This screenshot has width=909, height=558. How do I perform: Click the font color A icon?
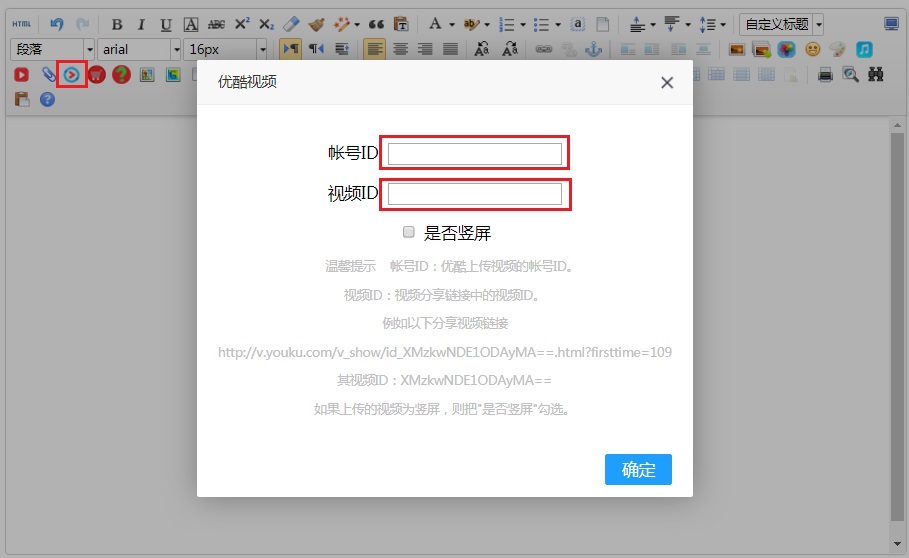pos(435,24)
